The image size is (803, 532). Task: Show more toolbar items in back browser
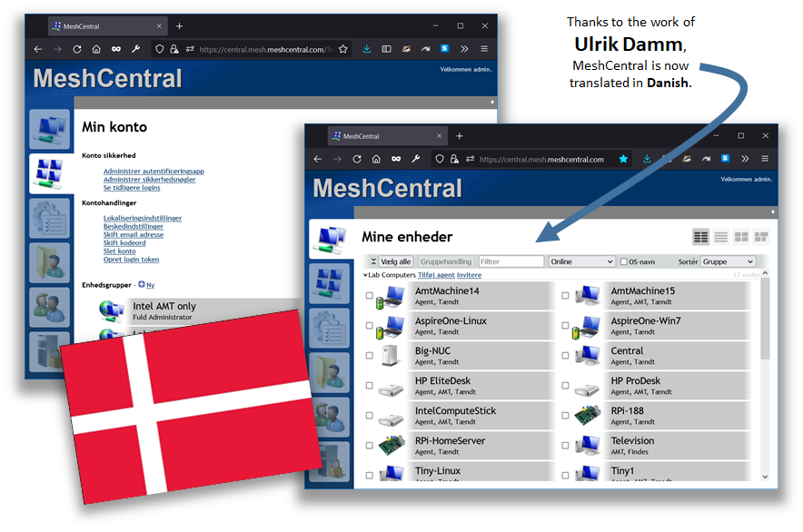tap(464, 49)
